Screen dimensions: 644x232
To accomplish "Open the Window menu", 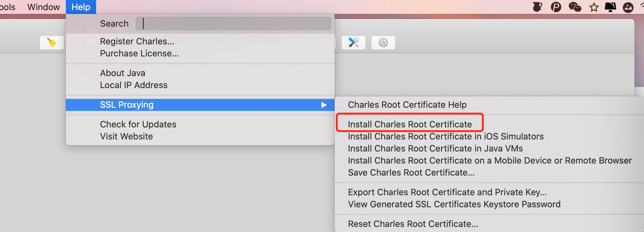I will tap(43, 7).
